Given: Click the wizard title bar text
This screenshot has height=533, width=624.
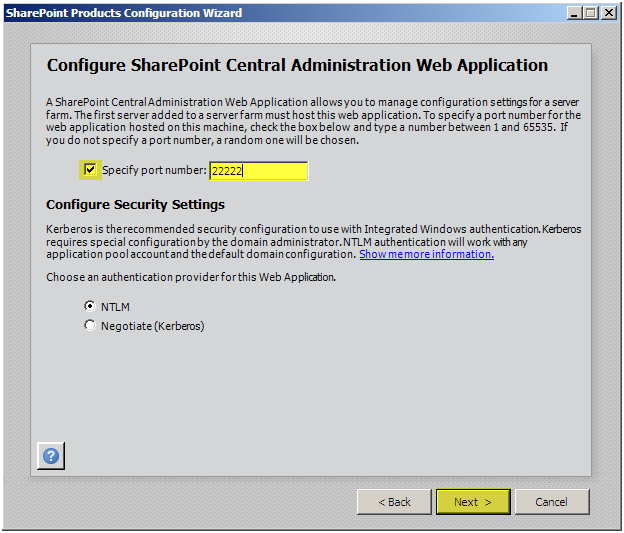Looking at the screenshot, I should click(124, 13).
